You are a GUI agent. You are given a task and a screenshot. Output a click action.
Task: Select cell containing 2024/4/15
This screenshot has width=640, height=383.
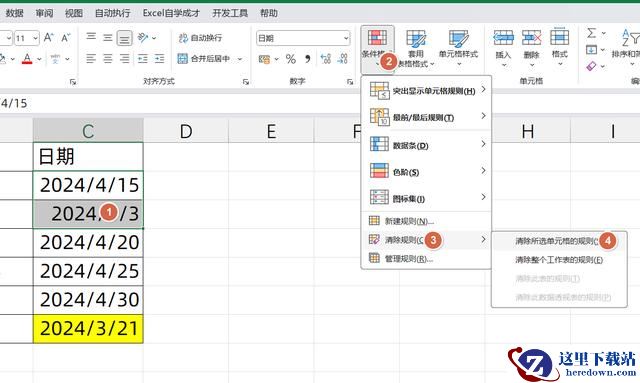88,185
